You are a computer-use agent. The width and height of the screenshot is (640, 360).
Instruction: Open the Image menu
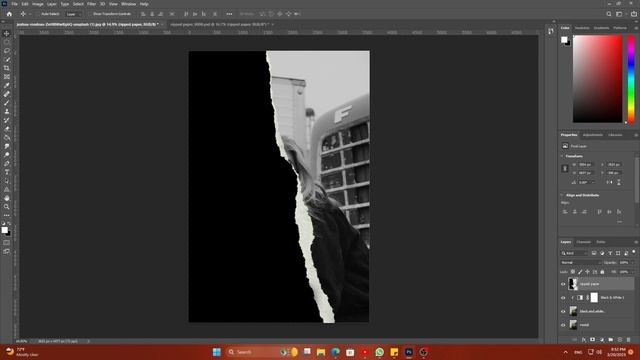tap(38, 4)
